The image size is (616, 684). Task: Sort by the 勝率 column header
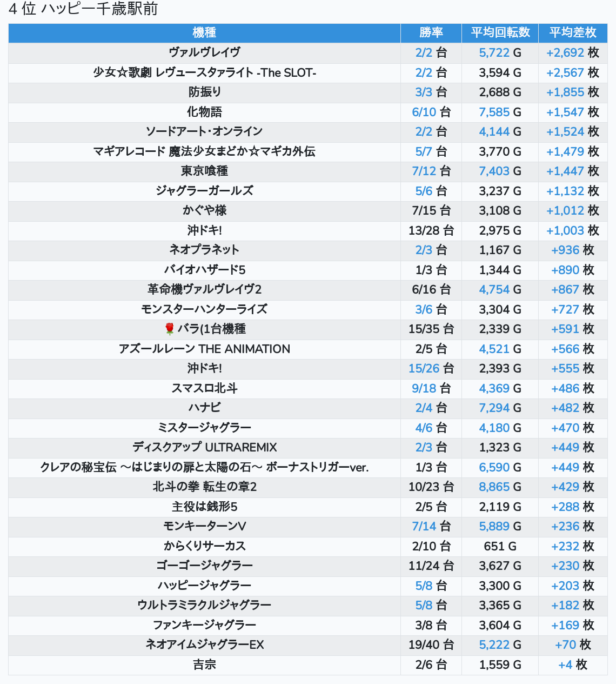pyautogui.click(x=431, y=33)
